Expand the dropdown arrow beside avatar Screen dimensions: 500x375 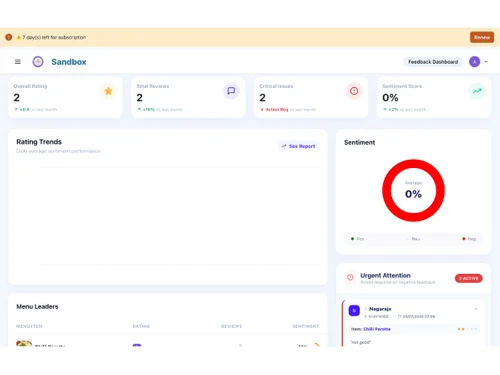[x=486, y=62]
